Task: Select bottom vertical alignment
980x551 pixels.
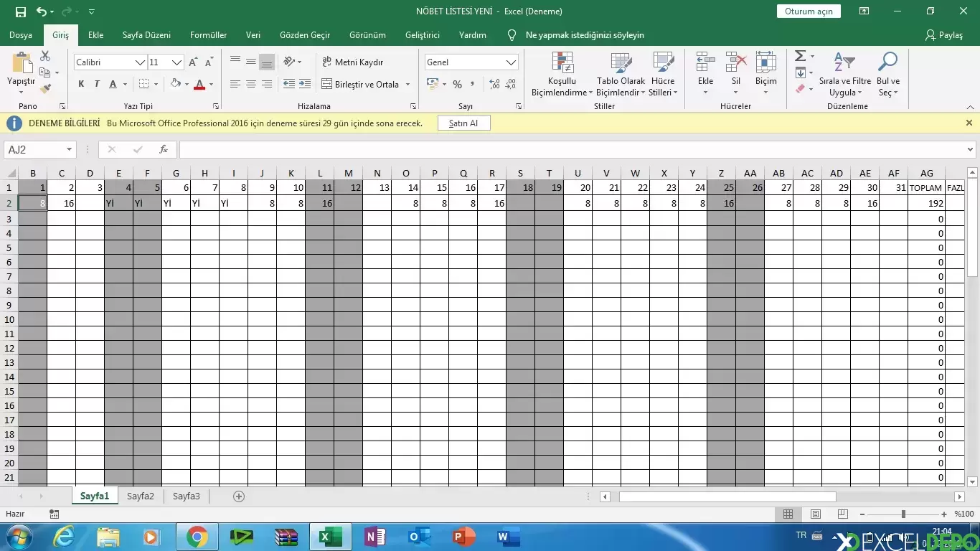Action: [x=267, y=62]
